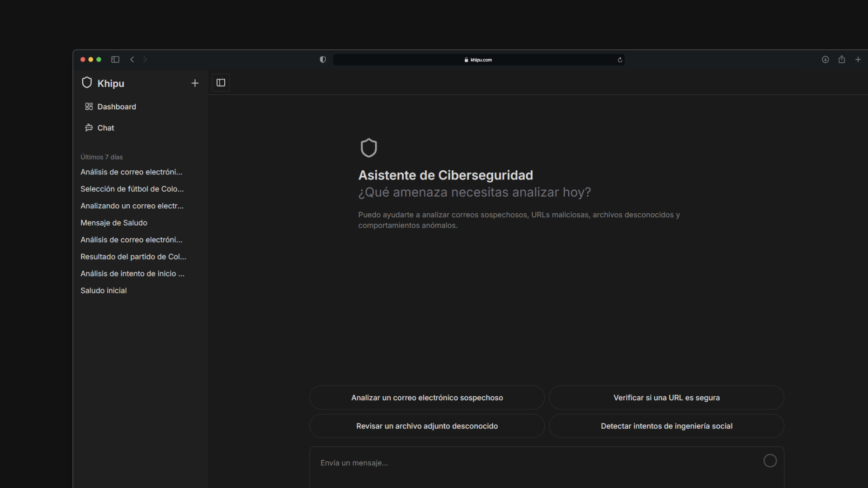Click the send message circle button
Image resolution: width=868 pixels, height=488 pixels.
click(x=770, y=461)
